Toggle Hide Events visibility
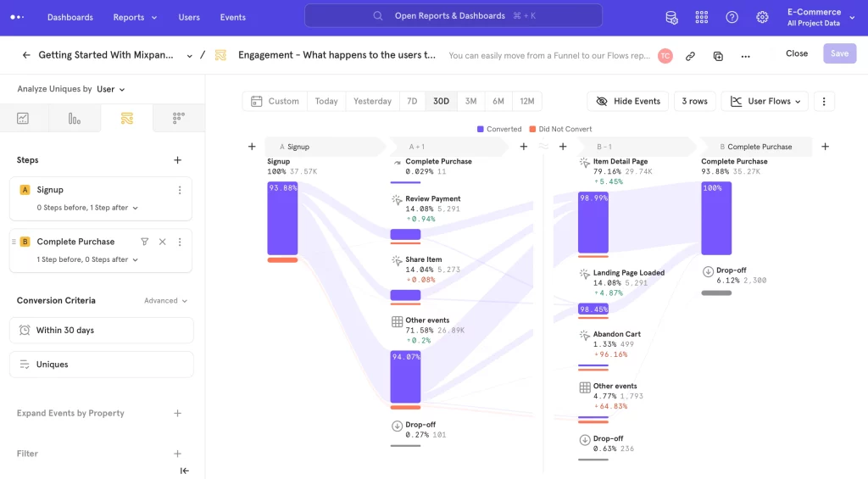This screenshot has width=868, height=479. (x=628, y=102)
